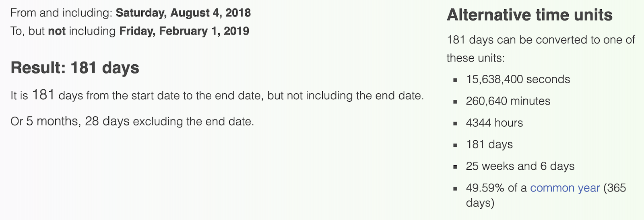Click the From and including label
This screenshot has height=220, width=644.
[62, 13]
